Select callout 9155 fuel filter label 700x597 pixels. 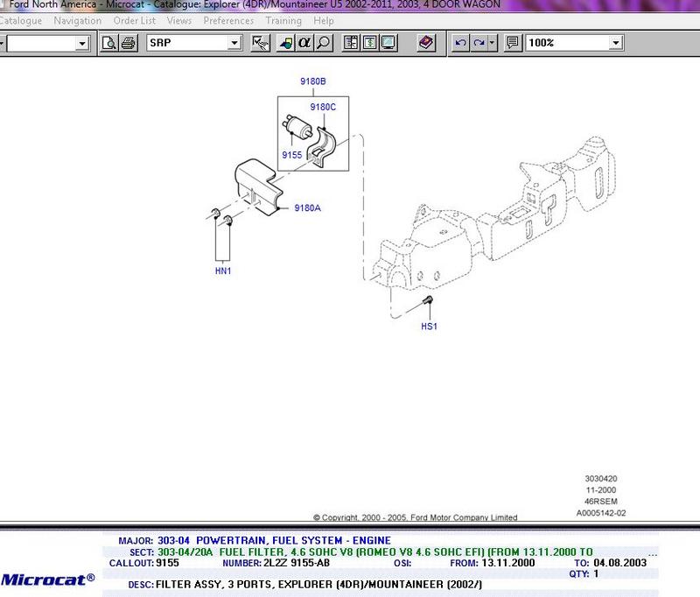point(292,155)
